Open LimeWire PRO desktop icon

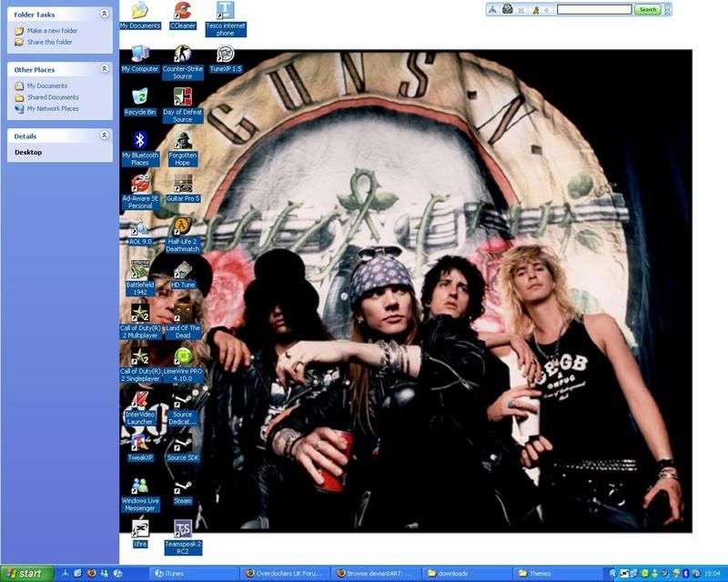click(x=183, y=356)
